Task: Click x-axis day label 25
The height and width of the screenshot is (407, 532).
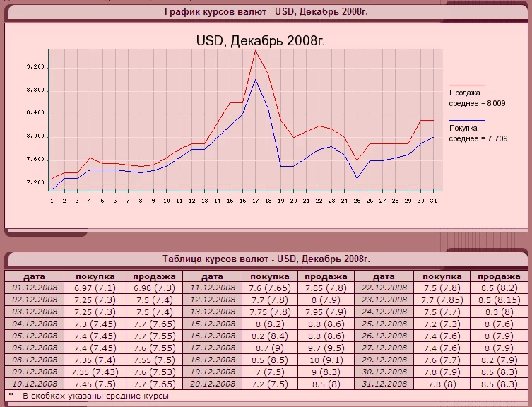Action: pos(357,201)
